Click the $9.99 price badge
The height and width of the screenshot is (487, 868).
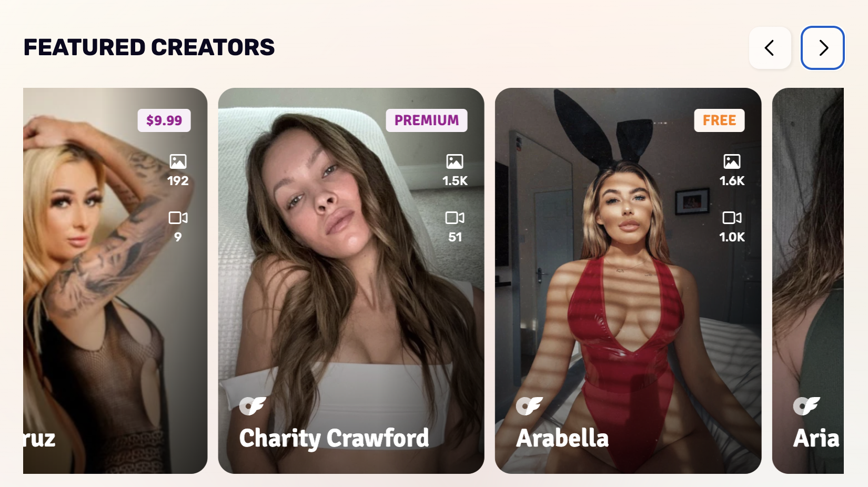coord(164,120)
